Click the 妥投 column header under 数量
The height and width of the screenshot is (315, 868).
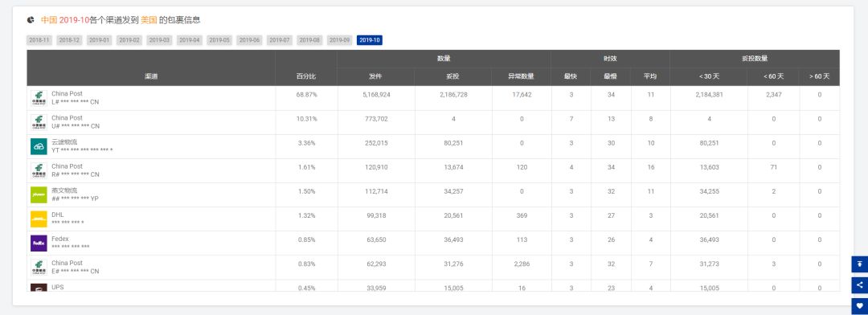point(453,76)
